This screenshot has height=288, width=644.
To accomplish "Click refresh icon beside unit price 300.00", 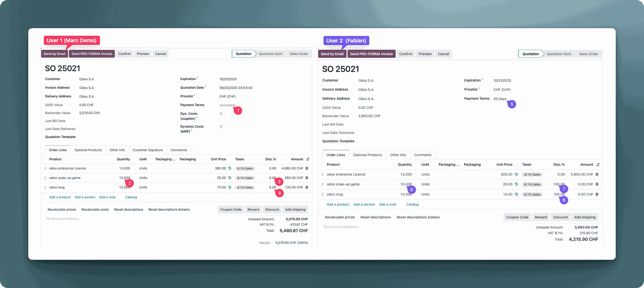I will point(516,174).
